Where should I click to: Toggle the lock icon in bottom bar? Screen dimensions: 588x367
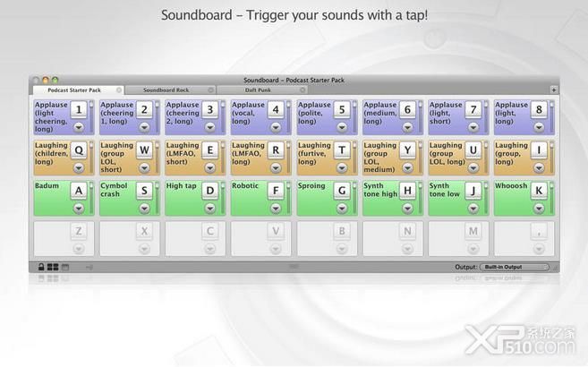(x=41, y=267)
